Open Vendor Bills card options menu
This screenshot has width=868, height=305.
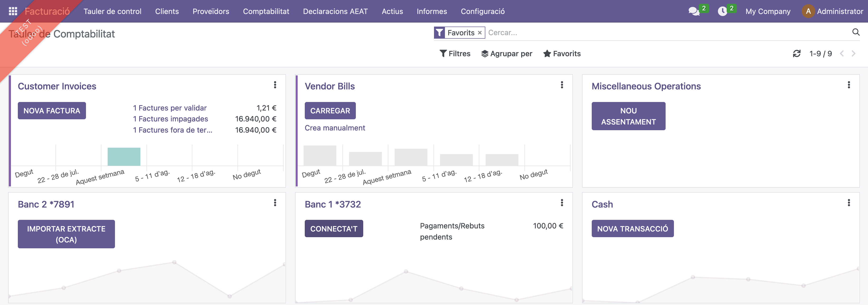point(562,85)
